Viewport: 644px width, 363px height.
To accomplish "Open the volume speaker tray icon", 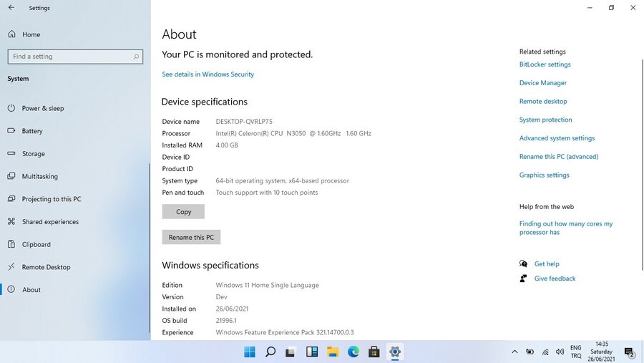I will point(560,352).
